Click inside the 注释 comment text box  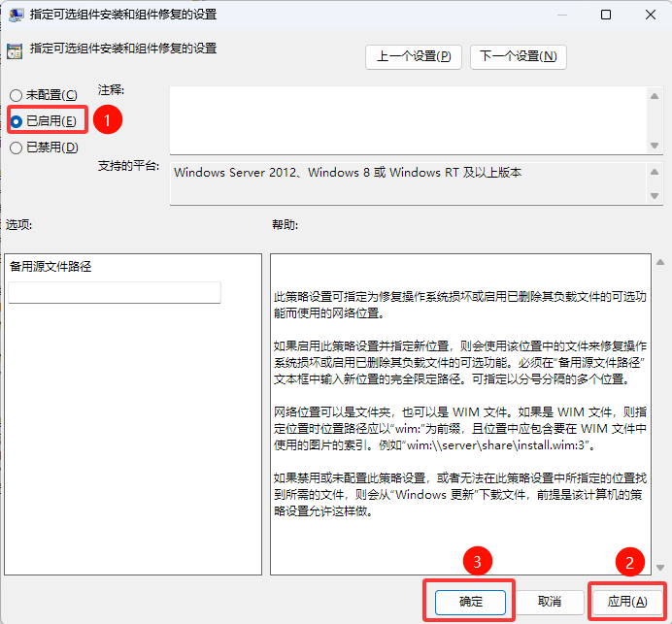[x=408, y=118]
